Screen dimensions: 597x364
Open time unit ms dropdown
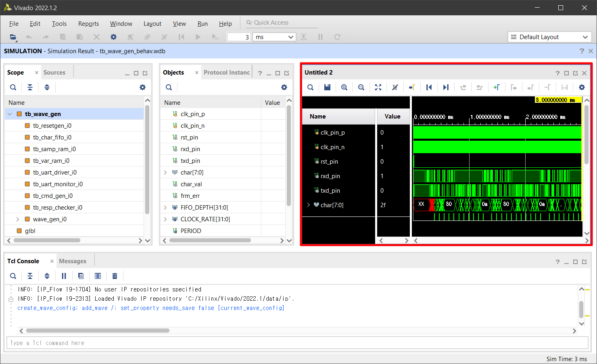click(x=274, y=37)
